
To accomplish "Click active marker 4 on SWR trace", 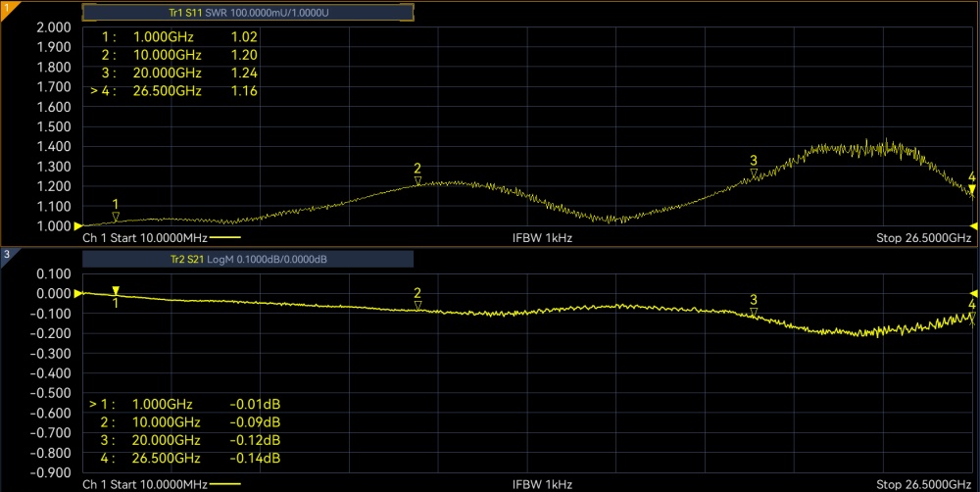I will tap(972, 190).
